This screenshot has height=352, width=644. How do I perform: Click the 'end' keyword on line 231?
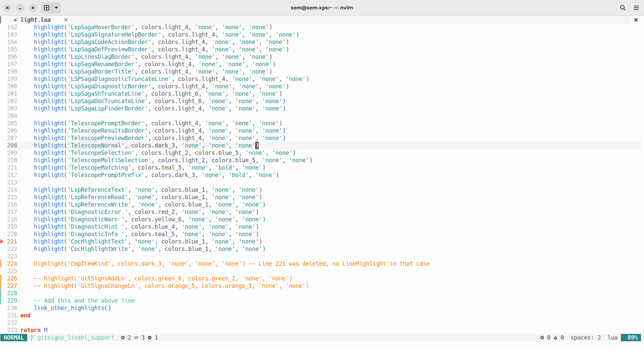(x=25, y=315)
